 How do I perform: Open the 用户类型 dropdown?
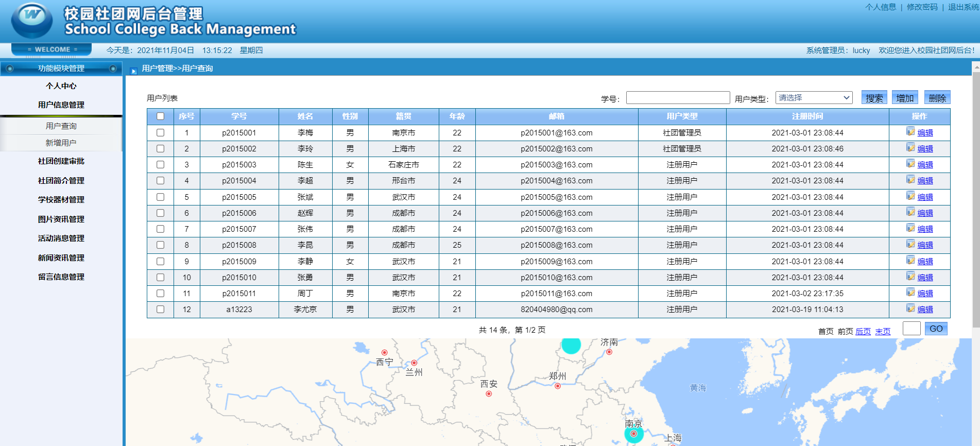[814, 97]
